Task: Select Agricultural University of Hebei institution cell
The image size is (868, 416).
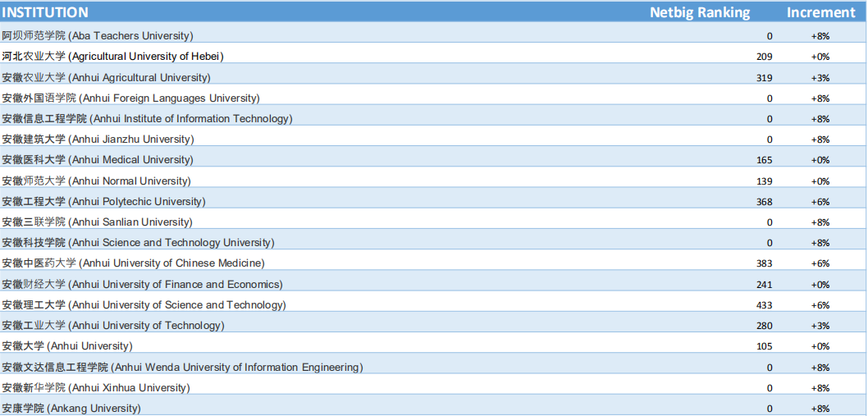Action: pos(112,57)
